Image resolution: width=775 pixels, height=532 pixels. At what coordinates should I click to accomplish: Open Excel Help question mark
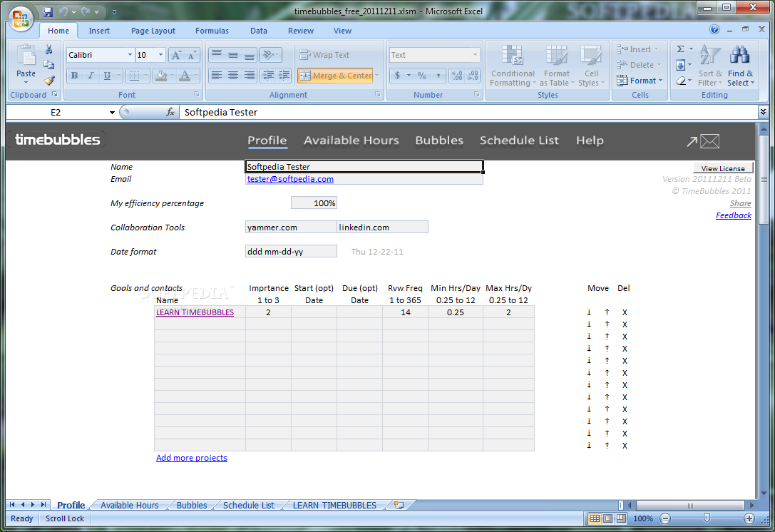point(714,30)
